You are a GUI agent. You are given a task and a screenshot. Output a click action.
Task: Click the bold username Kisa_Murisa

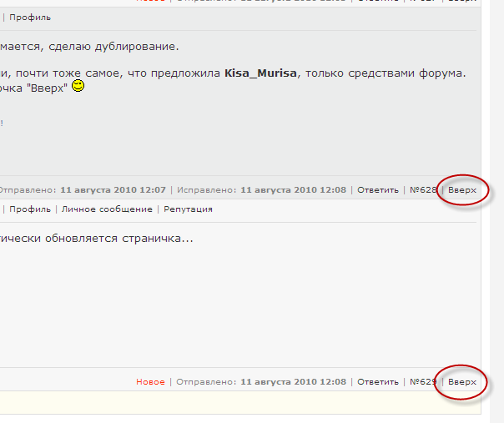[x=261, y=73]
